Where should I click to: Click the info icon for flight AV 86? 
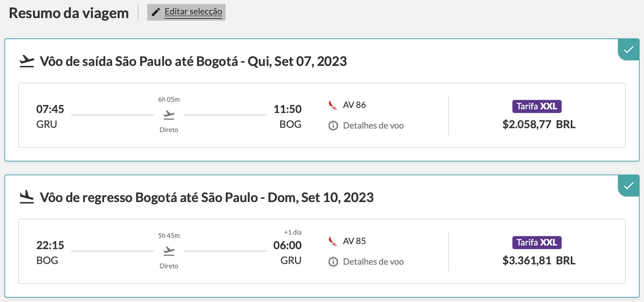333,126
